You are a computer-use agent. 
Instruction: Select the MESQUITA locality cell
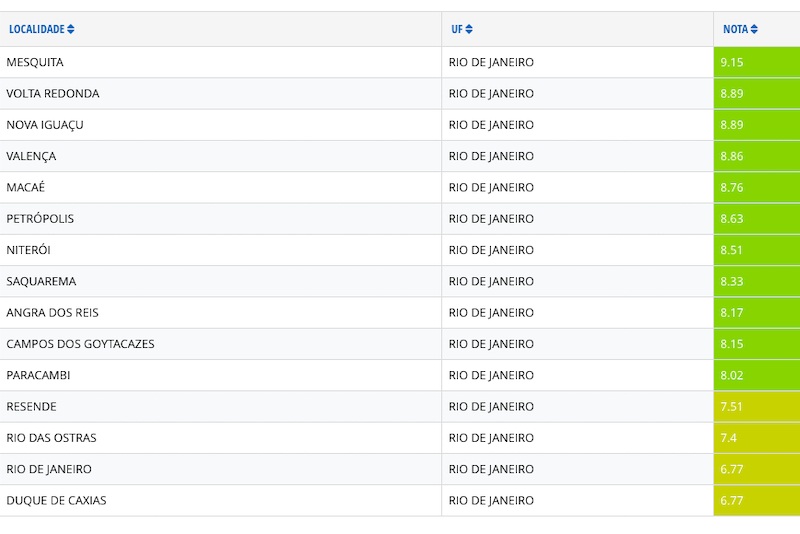coord(35,62)
